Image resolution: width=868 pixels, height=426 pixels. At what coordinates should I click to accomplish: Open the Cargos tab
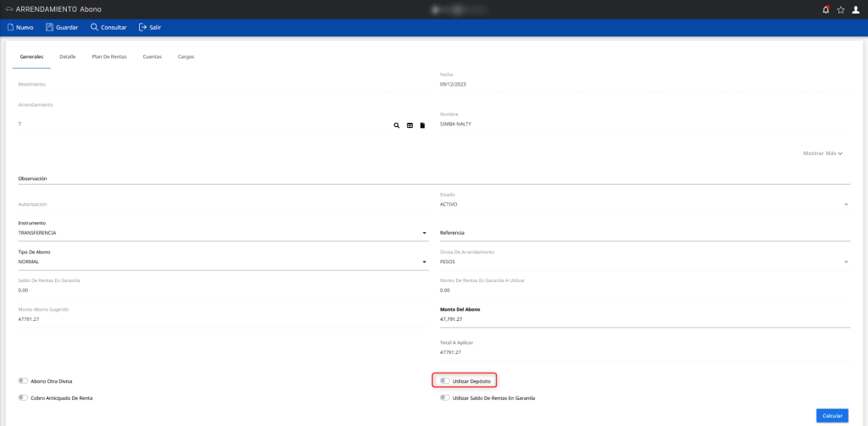click(x=186, y=57)
